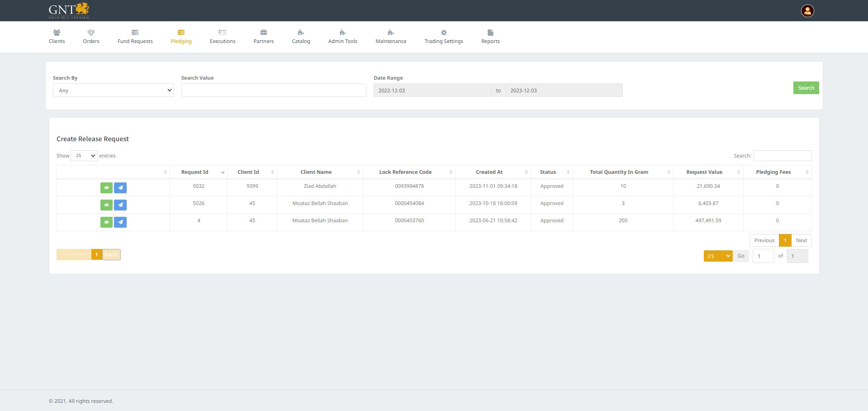
Task: Open the Clients section icon
Action: pyautogui.click(x=57, y=33)
